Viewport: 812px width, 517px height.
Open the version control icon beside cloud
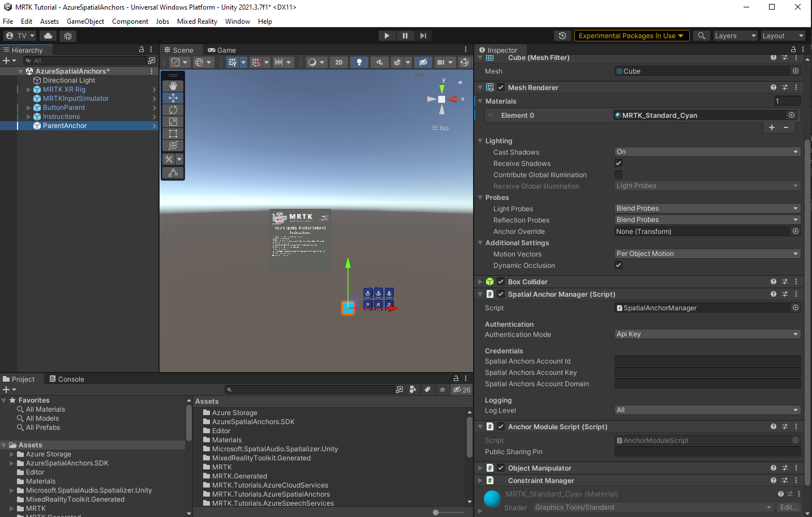[x=68, y=36]
